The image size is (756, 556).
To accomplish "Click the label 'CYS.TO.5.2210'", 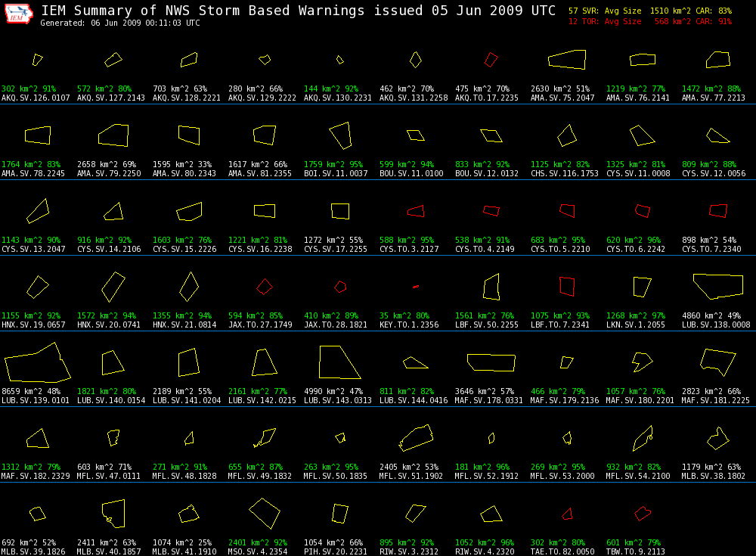I will [x=560, y=249].
